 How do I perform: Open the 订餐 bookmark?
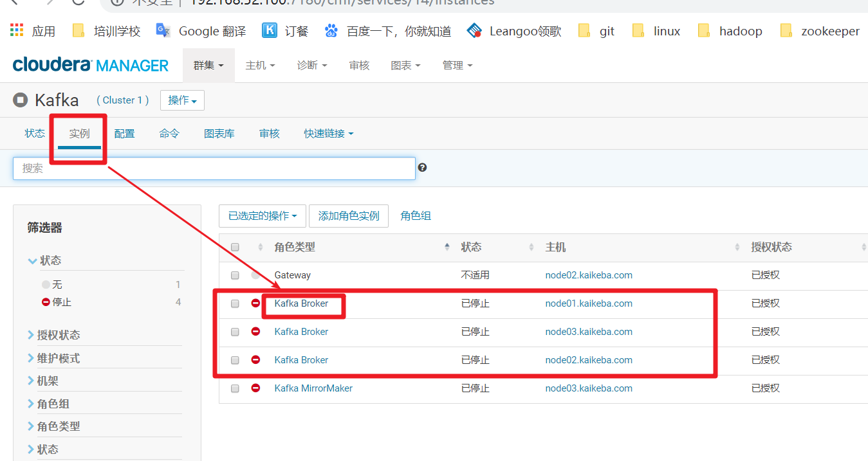point(286,31)
